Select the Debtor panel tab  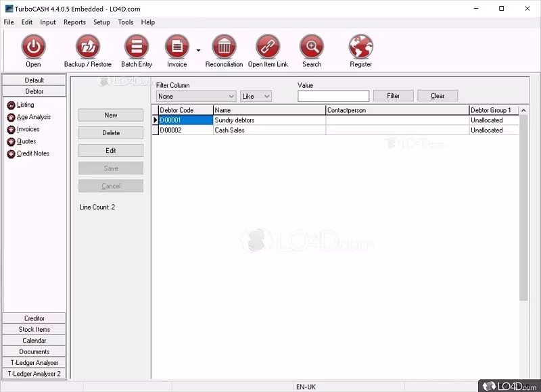pos(34,91)
